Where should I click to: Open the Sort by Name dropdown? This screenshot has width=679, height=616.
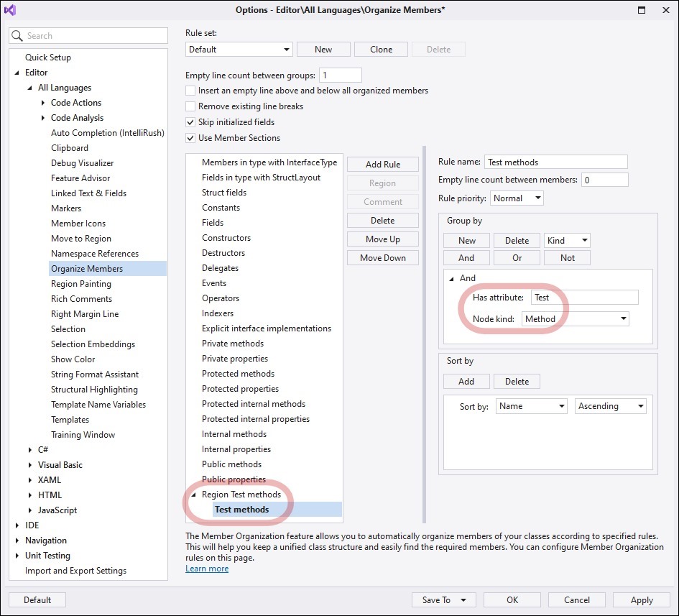(x=531, y=406)
